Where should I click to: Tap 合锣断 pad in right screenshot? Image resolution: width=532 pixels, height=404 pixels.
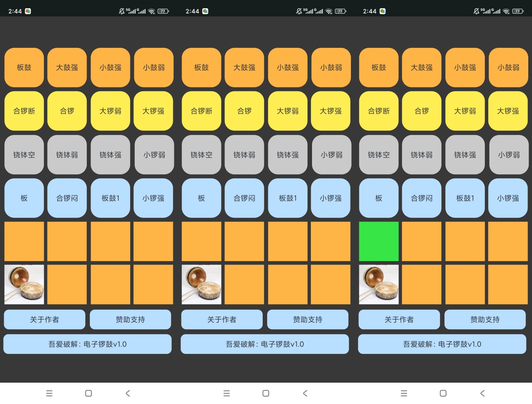(x=379, y=111)
